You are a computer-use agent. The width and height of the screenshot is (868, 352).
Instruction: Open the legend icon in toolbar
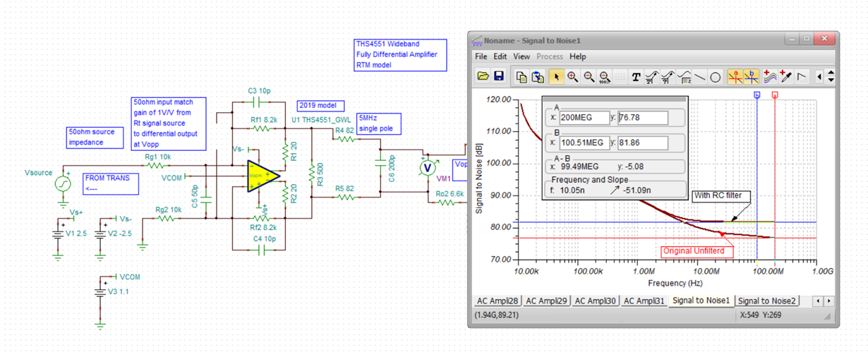tap(684, 76)
